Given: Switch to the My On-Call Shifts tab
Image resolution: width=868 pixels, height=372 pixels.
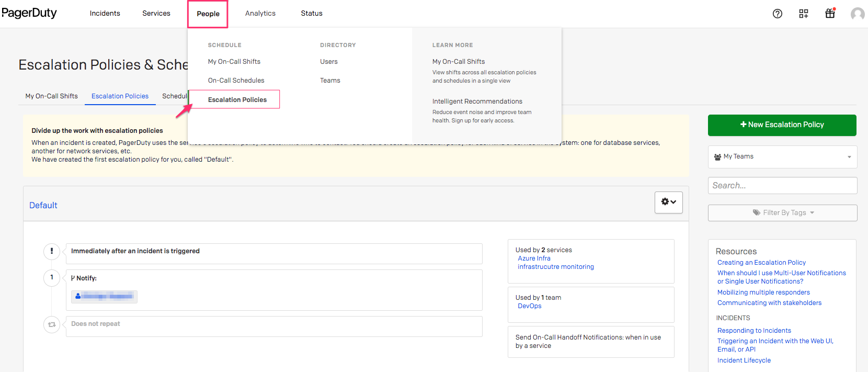Looking at the screenshot, I should pyautogui.click(x=52, y=96).
